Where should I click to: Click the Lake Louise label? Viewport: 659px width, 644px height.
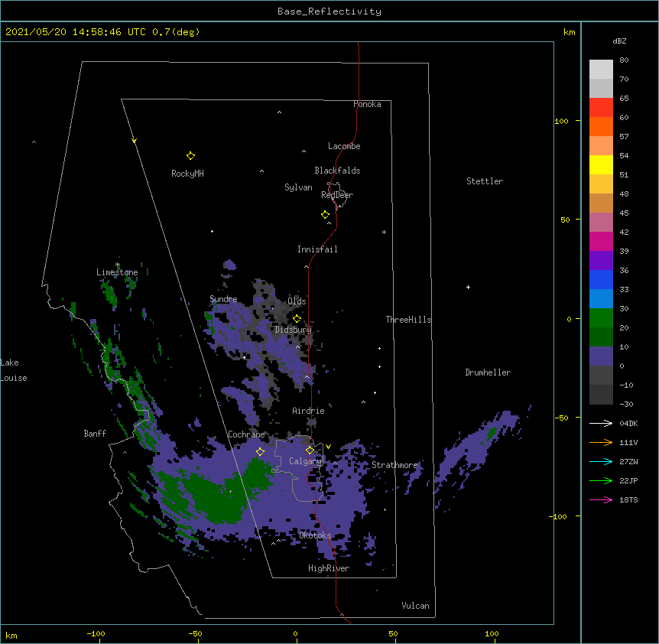coord(14,370)
